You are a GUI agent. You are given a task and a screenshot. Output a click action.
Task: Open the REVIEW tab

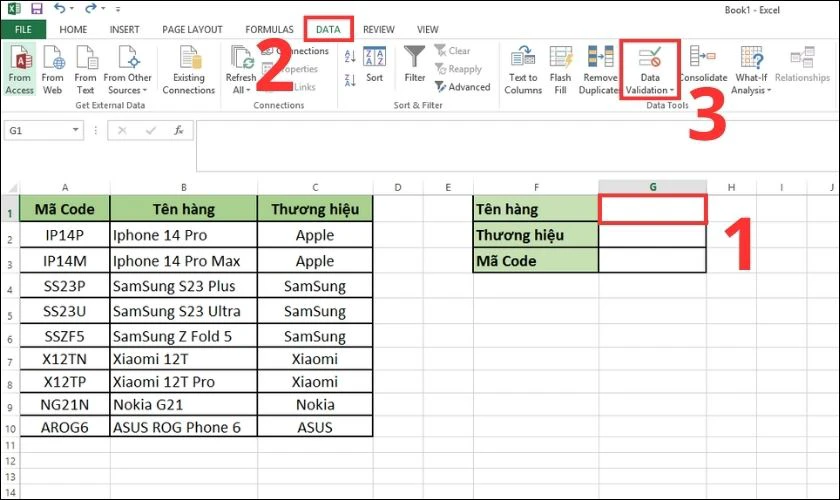379,29
